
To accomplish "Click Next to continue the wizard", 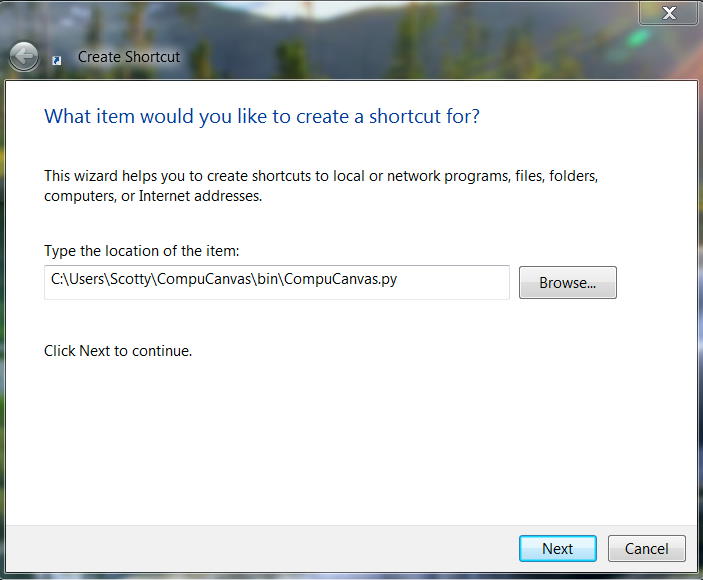I will point(558,548).
